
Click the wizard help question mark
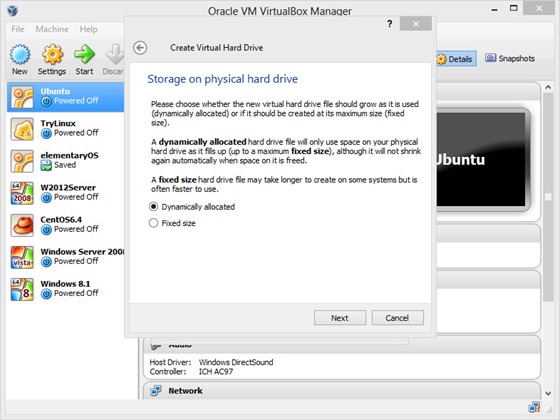coord(390,24)
